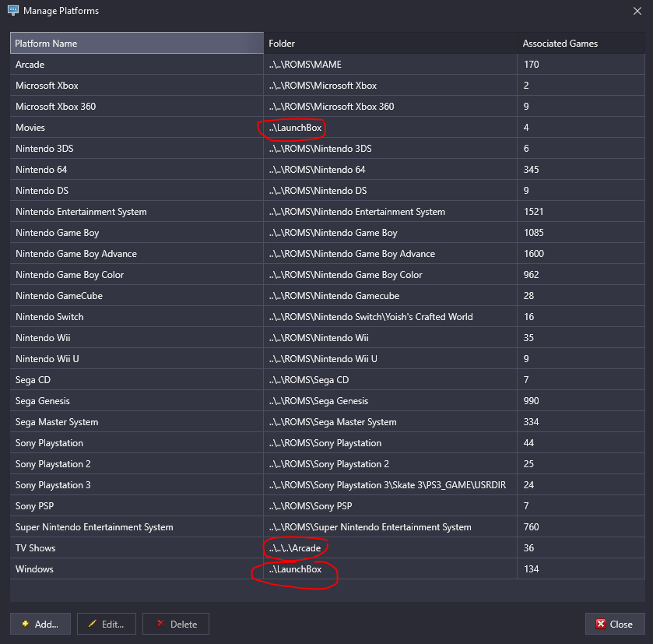Click the 1521 associated games cell
This screenshot has width=653, height=644.
point(581,212)
